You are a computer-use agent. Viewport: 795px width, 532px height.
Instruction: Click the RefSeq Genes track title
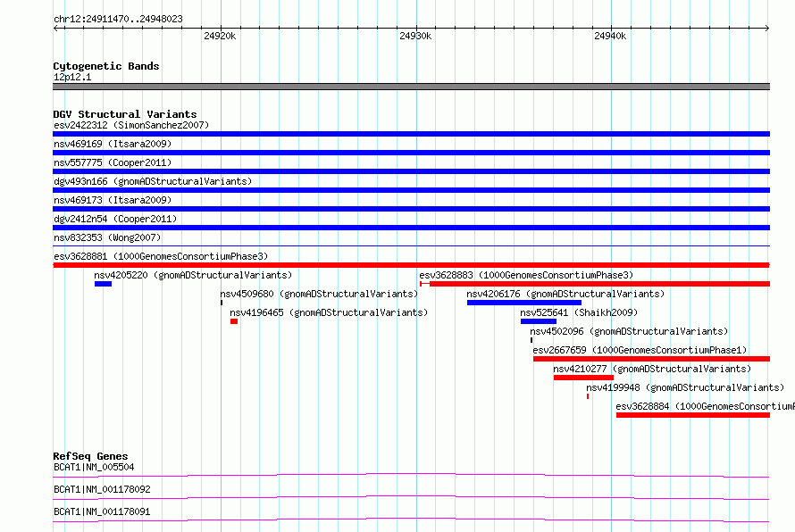click(x=90, y=456)
